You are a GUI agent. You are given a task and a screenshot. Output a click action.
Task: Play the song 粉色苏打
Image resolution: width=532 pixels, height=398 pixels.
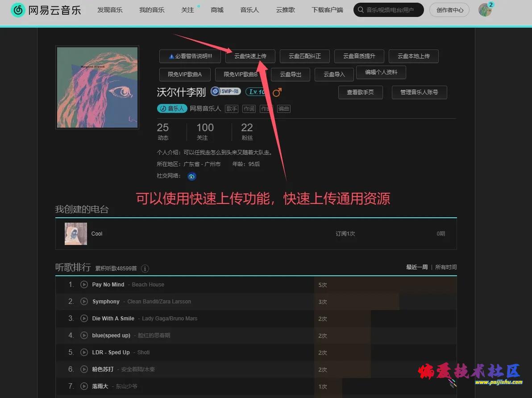(84, 369)
